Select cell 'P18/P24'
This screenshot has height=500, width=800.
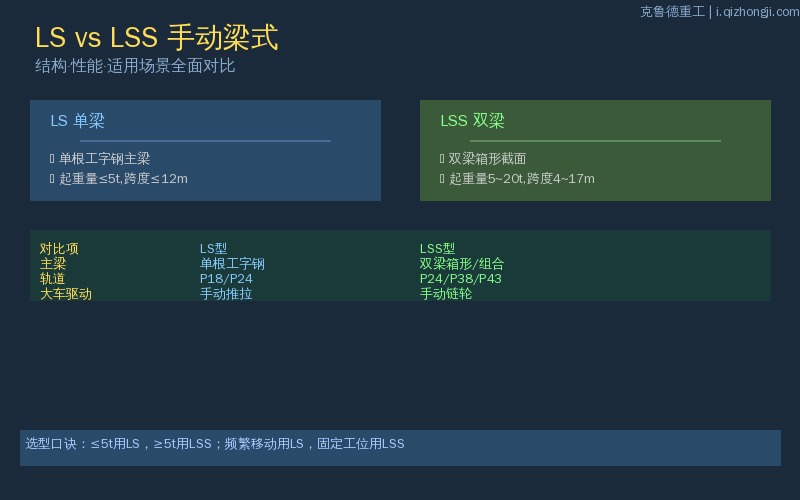(x=226, y=279)
